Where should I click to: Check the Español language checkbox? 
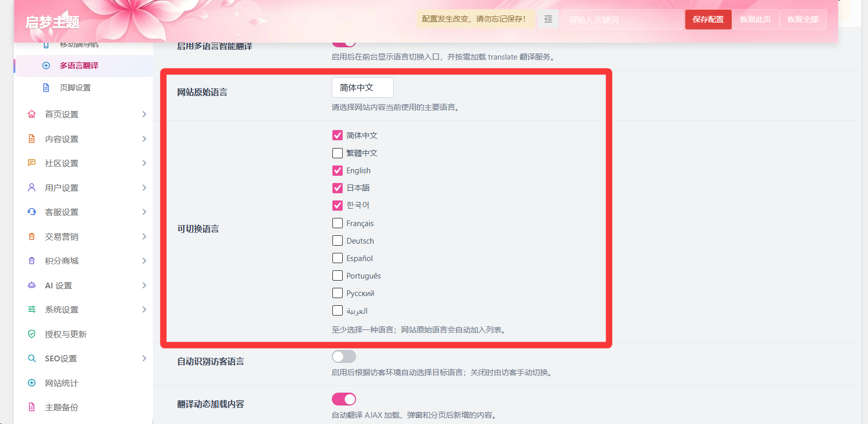338,258
